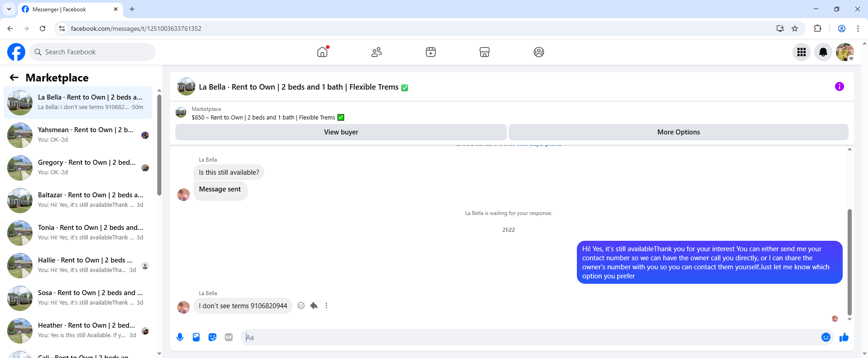The image size is (868, 358).
Task: Send a thumbs-up like
Action: (844, 337)
